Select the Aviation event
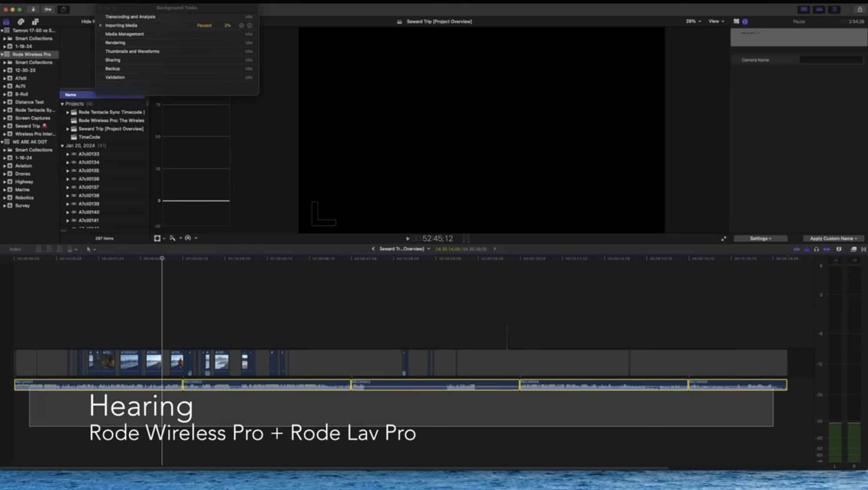Screen dimensions: 868x490 coord(23,166)
